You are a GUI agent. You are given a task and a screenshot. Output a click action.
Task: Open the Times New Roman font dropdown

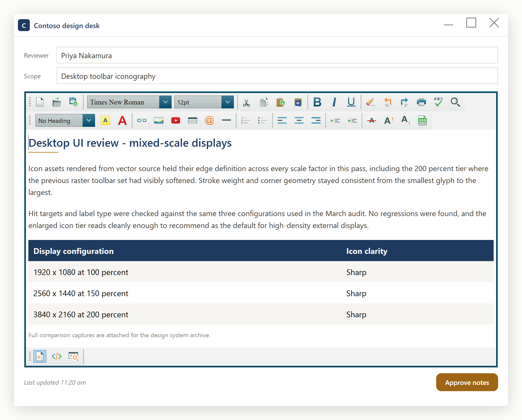[129, 102]
